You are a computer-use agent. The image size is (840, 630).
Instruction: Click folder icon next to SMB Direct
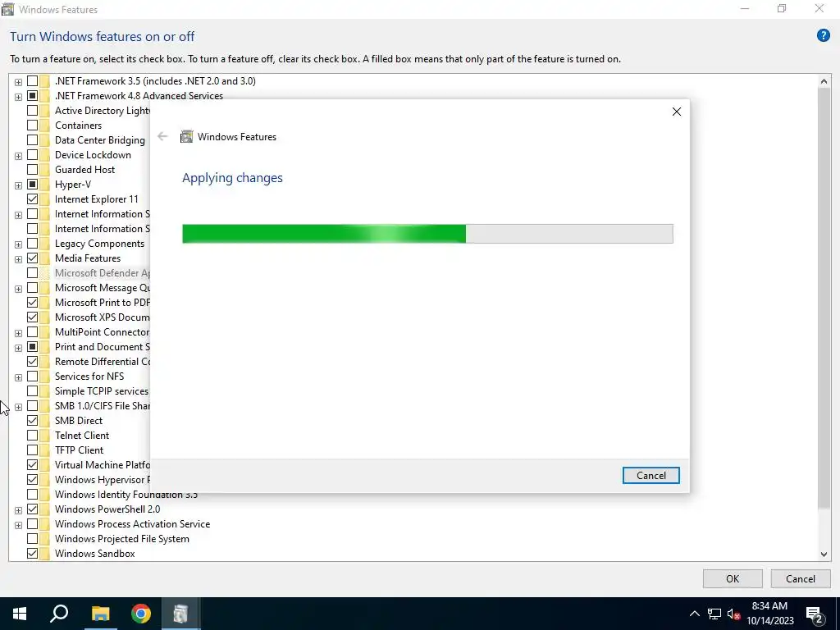(44, 421)
